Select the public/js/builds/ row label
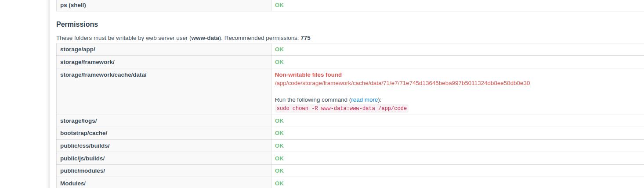 click(83, 159)
